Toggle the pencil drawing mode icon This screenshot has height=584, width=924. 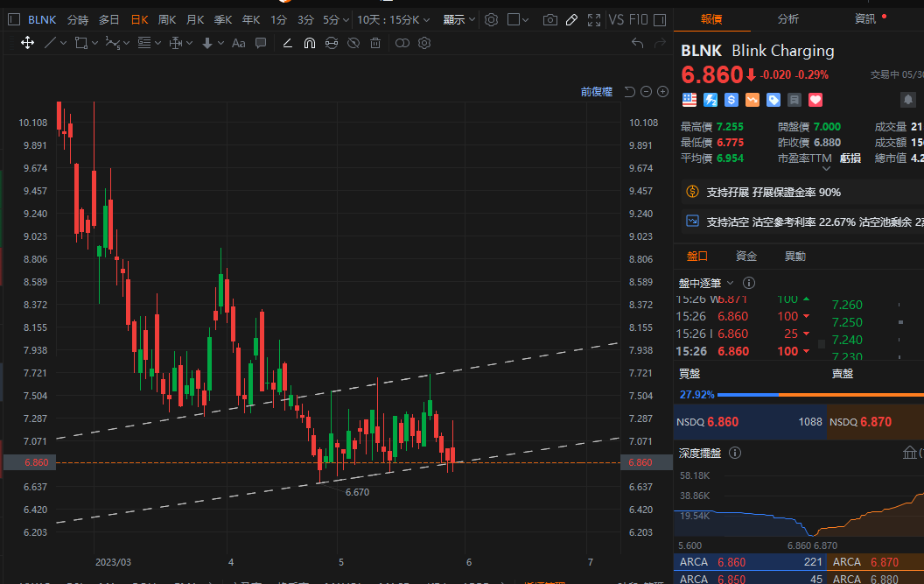point(571,20)
